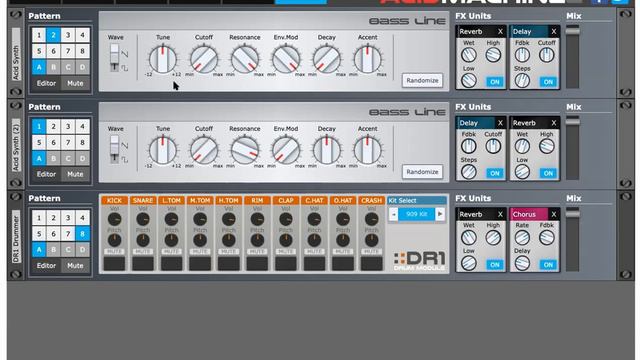Click the Accent knob on first Bass Line

point(367,59)
